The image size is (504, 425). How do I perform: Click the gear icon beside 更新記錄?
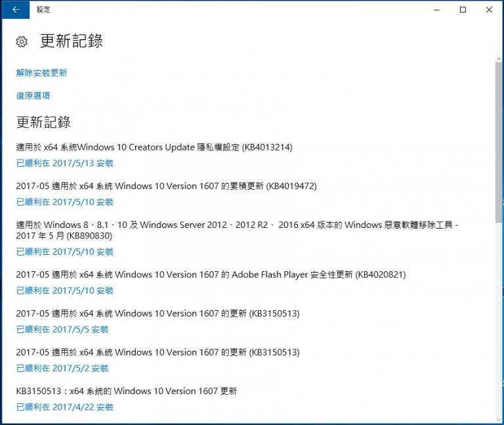pyautogui.click(x=22, y=42)
